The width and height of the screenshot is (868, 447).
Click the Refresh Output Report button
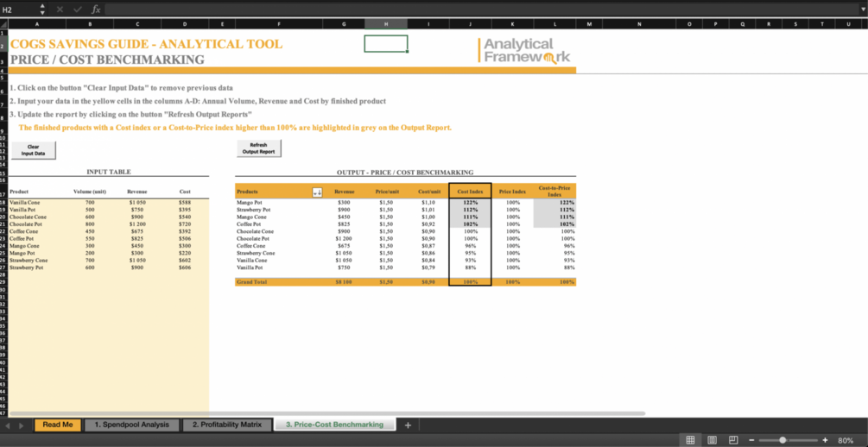259,148
